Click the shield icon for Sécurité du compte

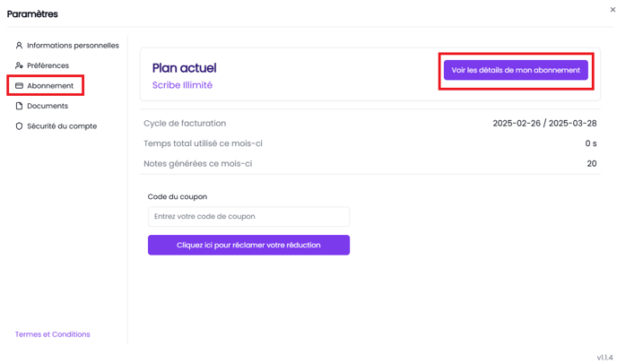(x=19, y=126)
